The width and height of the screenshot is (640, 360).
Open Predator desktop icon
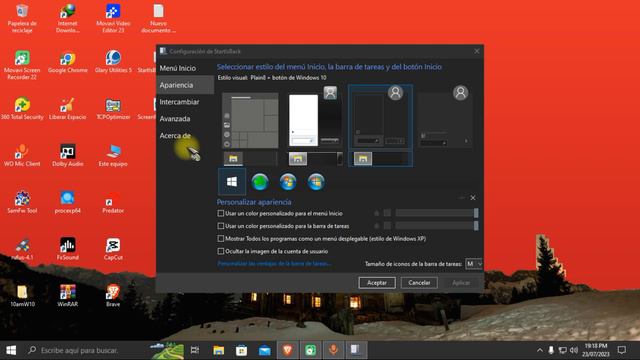(113, 202)
